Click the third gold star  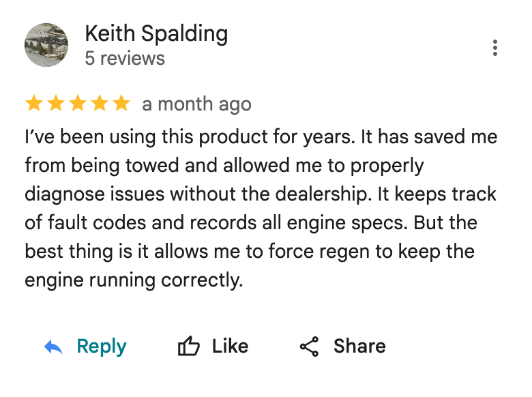(78, 103)
